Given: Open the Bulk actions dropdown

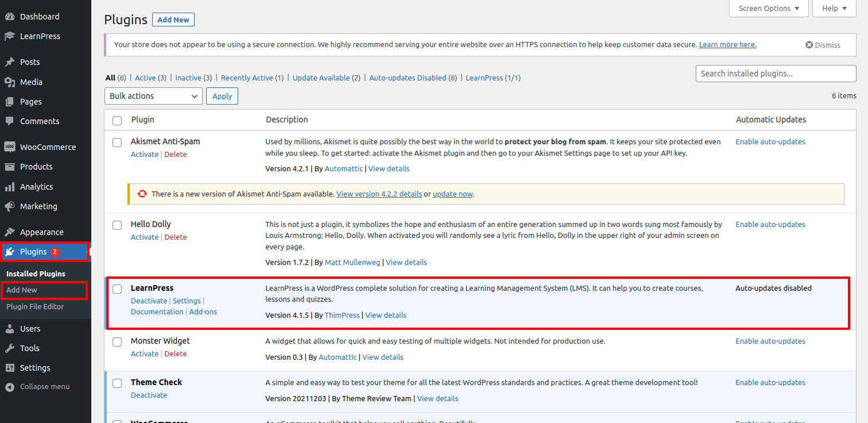Looking at the screenshot, I should pos(153,96).
